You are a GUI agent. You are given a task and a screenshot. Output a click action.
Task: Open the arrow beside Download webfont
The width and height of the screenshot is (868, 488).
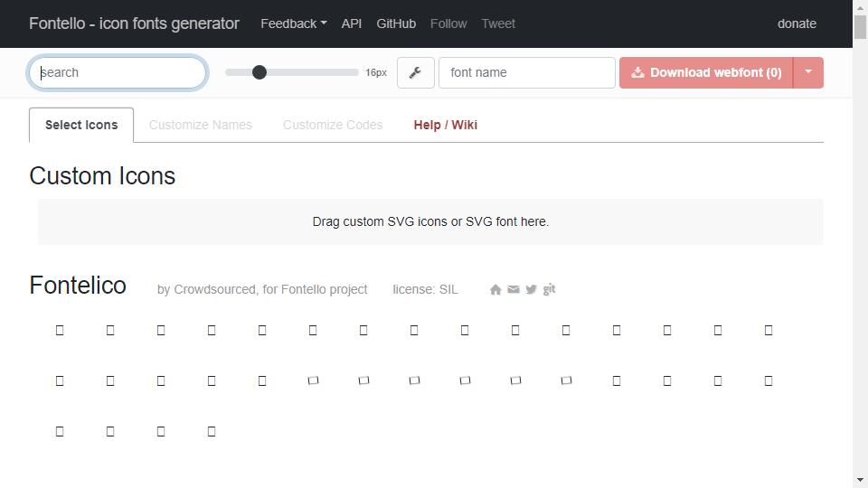click(808, 72)
